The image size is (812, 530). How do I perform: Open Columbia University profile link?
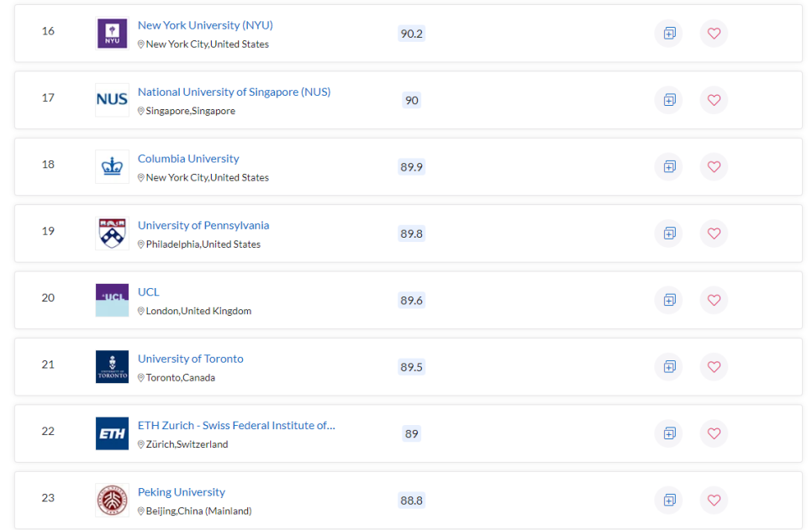click(188, 159)
